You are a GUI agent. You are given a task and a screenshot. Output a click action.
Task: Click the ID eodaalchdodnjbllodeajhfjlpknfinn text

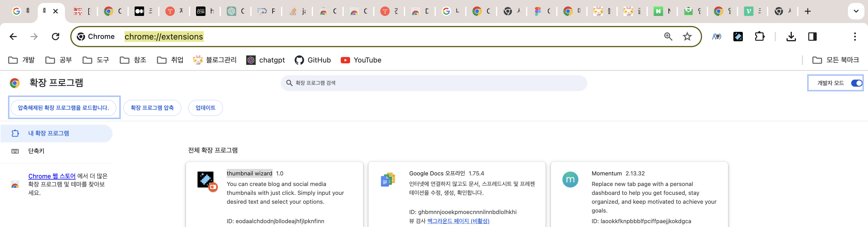pyautogui.click(x=275, y=221)
